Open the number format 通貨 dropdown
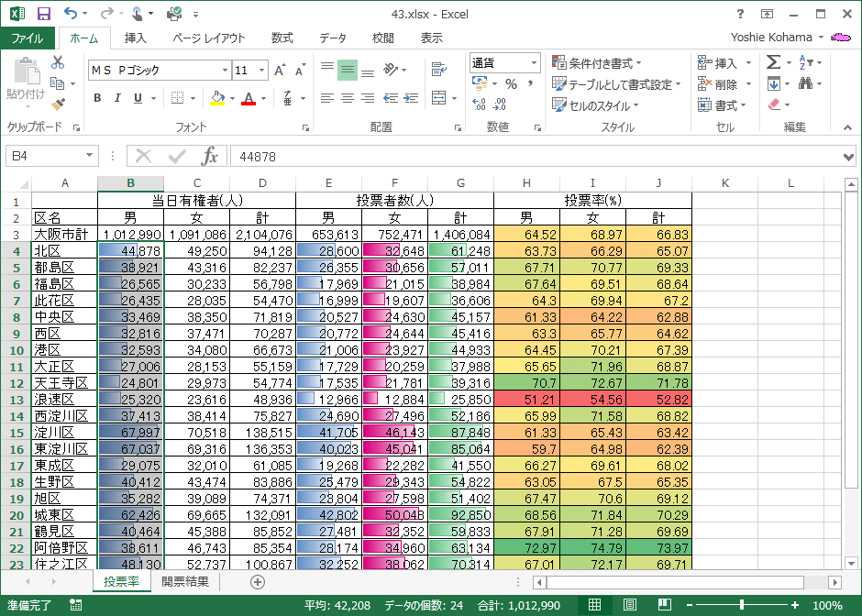Screen dimensions: 862x616 pyautogui.click(x=534, y=63)
